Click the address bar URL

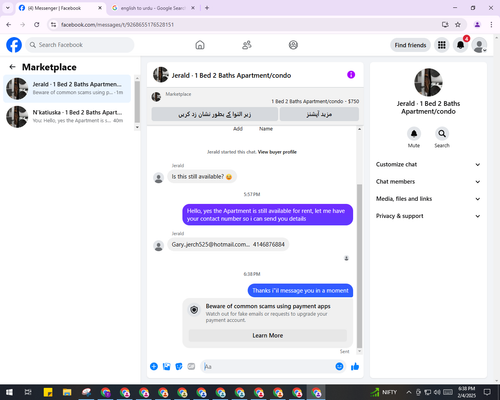click(x=117, y=25)
